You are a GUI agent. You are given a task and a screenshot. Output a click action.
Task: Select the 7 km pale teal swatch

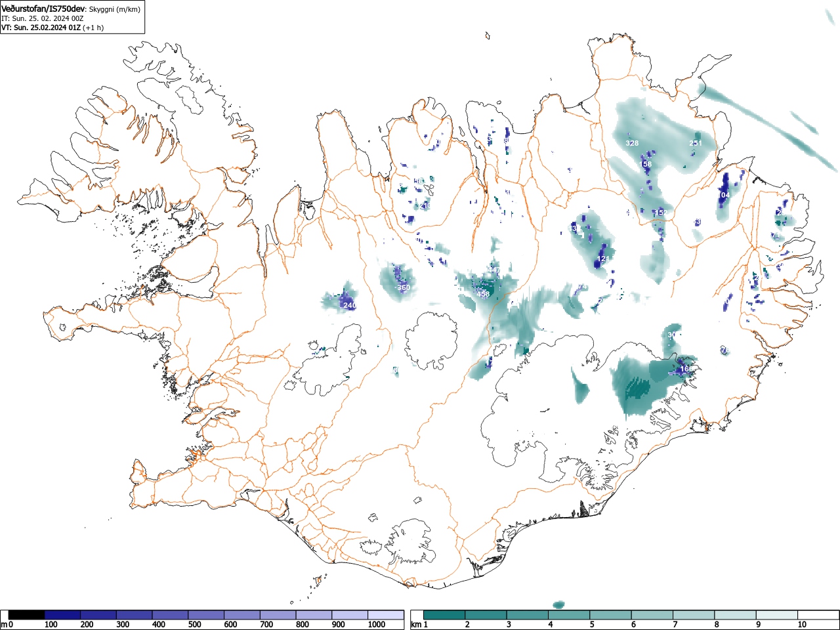pos(693,615)
